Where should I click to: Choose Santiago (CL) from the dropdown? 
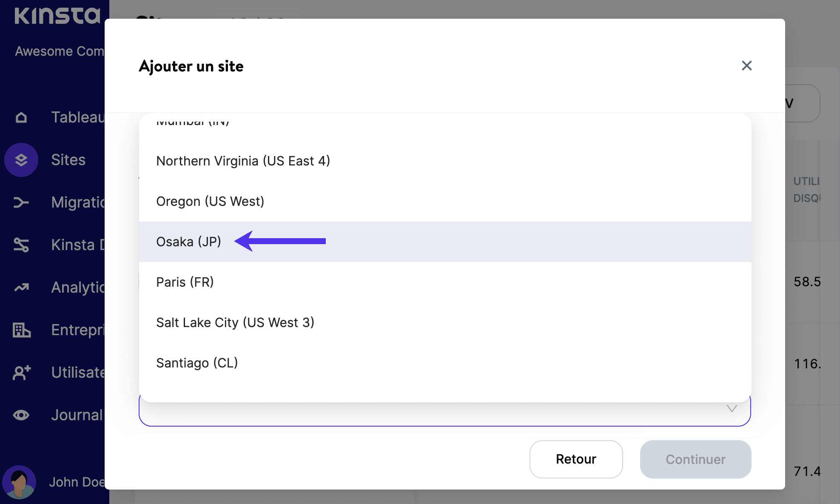click(x=197, y=363)
